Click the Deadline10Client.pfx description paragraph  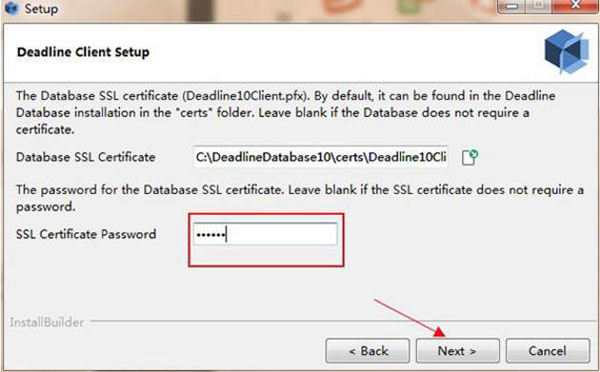click(x=285, y=113)
